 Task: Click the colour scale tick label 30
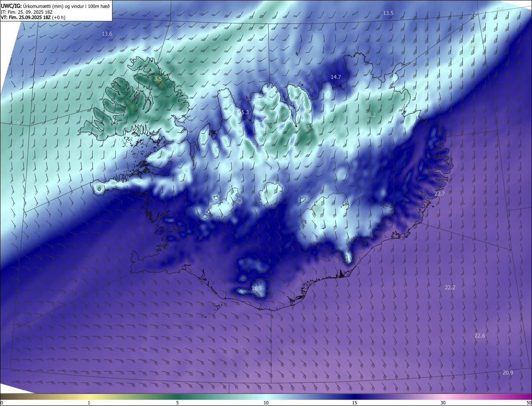443,403
